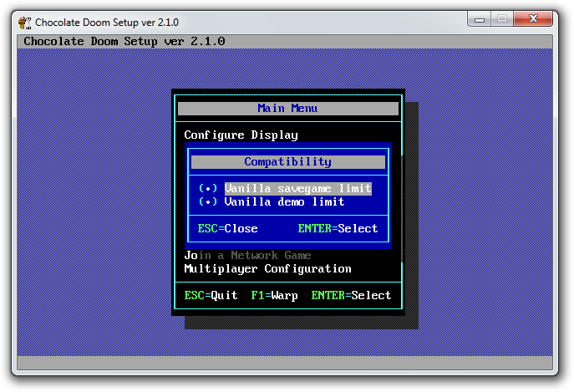Choose the Join a Network Game entry
The image size is (574, 392).
click(247, 255)
